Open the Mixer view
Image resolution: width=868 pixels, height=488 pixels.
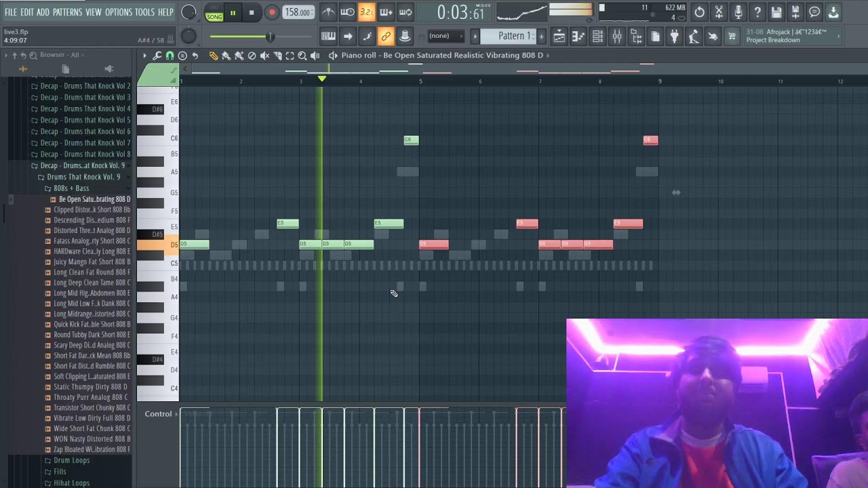tap(616, 36)
